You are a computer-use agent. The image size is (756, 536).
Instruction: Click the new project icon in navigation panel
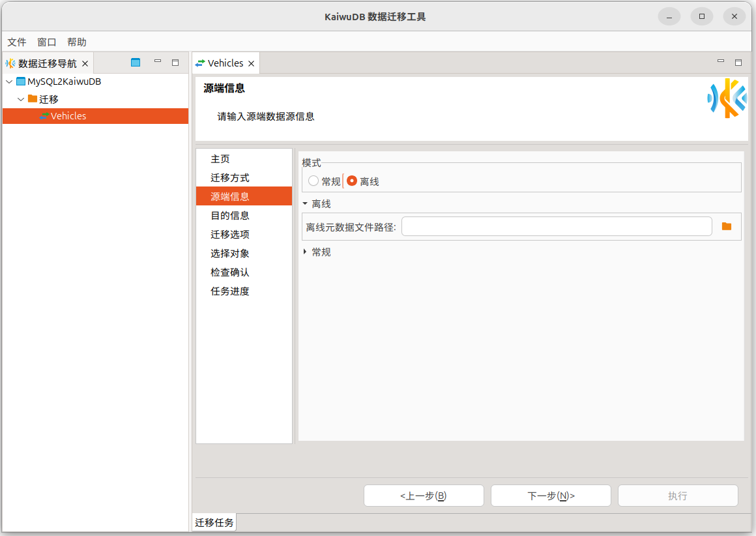click(136, 63)
